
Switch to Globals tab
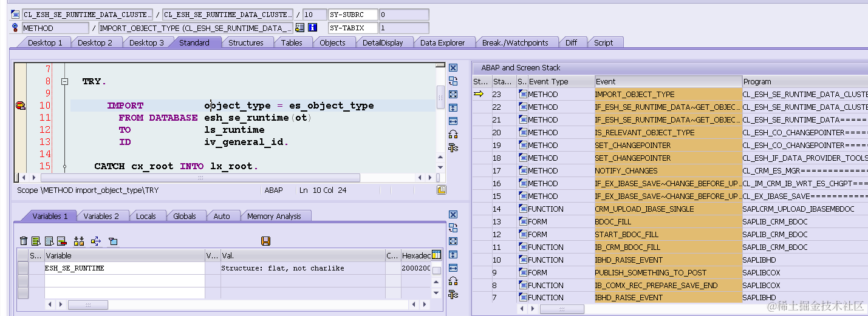click(x=185, y=216)
